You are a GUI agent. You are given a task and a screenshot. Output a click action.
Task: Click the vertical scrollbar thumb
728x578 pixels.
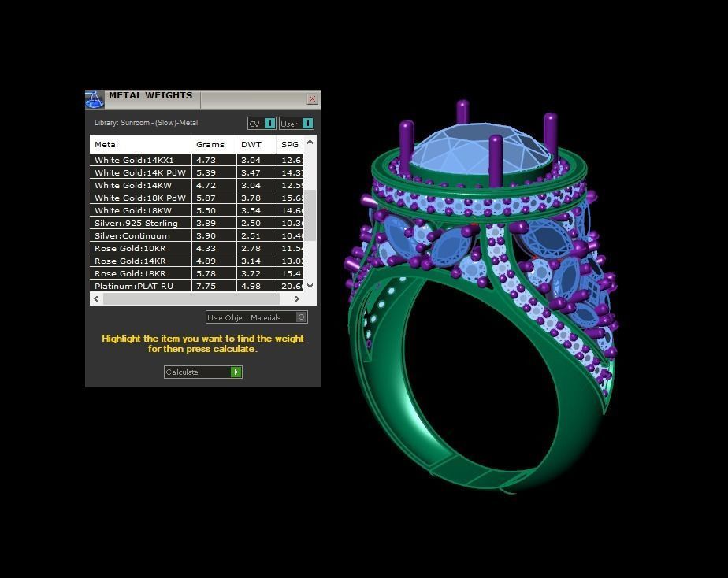pos(310,215)
